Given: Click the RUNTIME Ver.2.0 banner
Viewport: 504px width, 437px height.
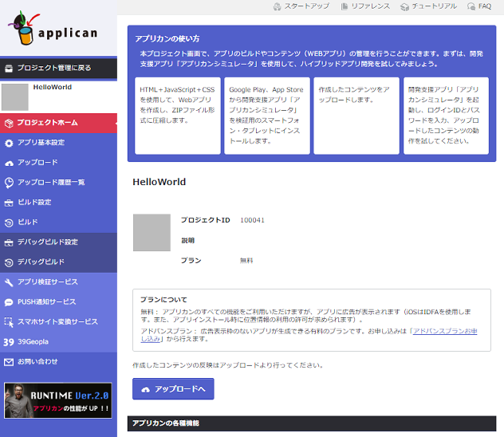Looking at the screenshot, I should 58,400.
